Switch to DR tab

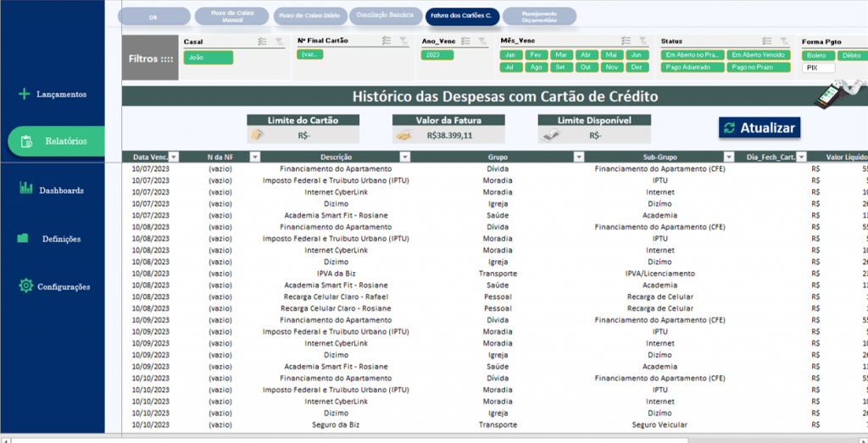coord(154,17)
